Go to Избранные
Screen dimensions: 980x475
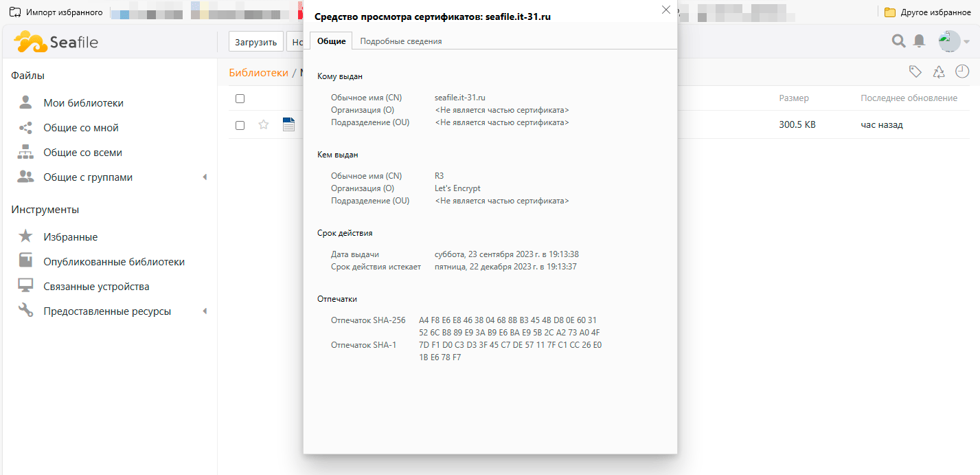click(x=71, y=237)
